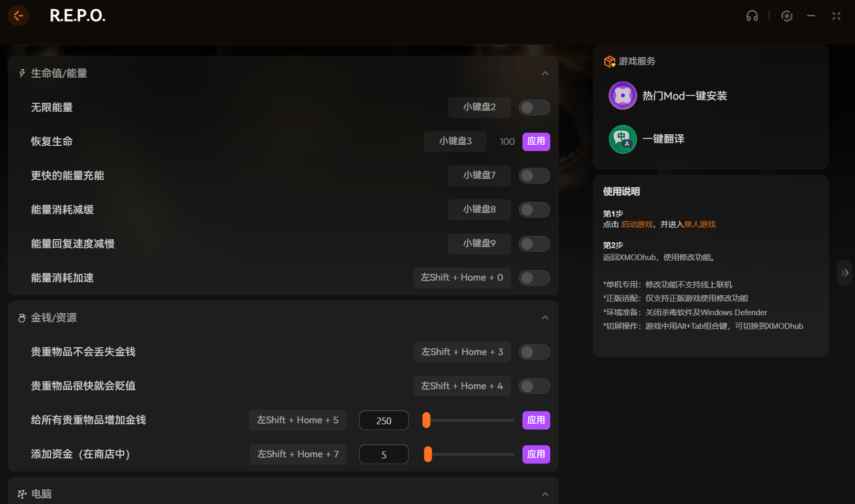Click the 小键盘2 hotkey button

[x=479, y=108]
